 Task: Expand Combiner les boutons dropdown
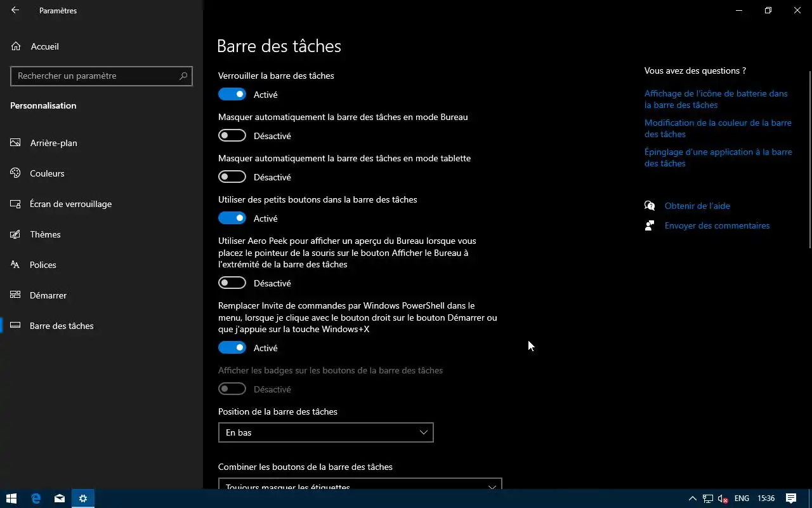pyautogui.click(x=360, y=485)
